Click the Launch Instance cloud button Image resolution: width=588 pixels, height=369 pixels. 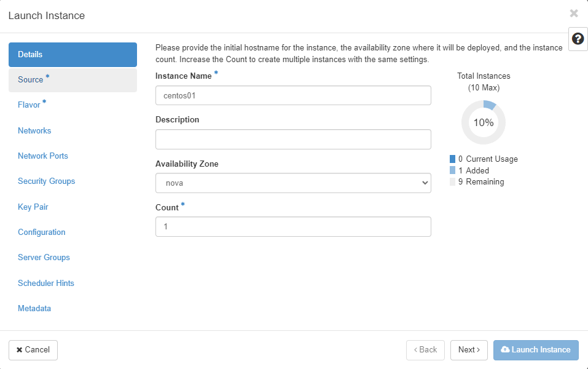535,350
